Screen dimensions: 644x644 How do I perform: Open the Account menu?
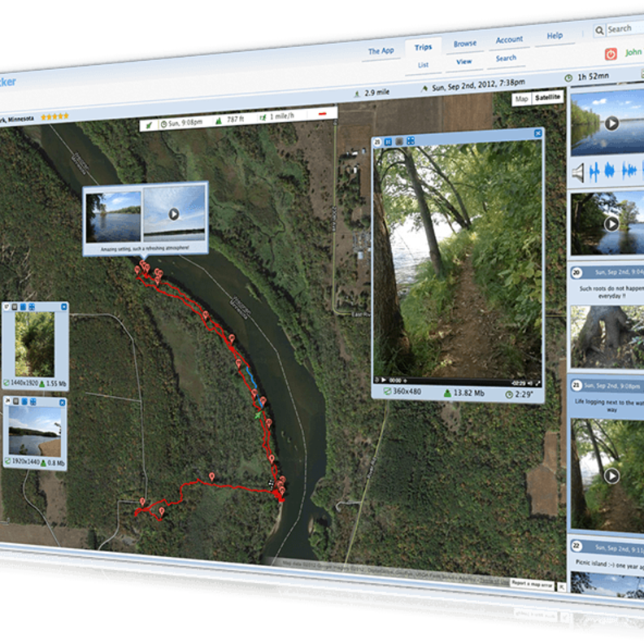[x=509, y=40]
